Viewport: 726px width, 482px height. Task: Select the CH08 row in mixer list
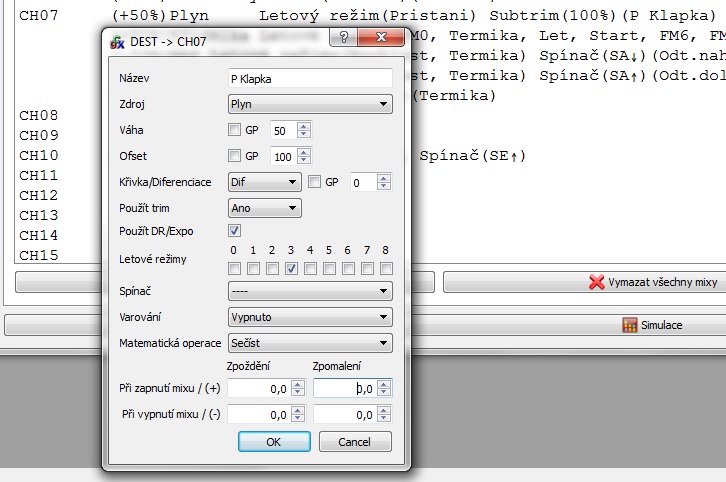pyautogui.click(x=39, y=116)
